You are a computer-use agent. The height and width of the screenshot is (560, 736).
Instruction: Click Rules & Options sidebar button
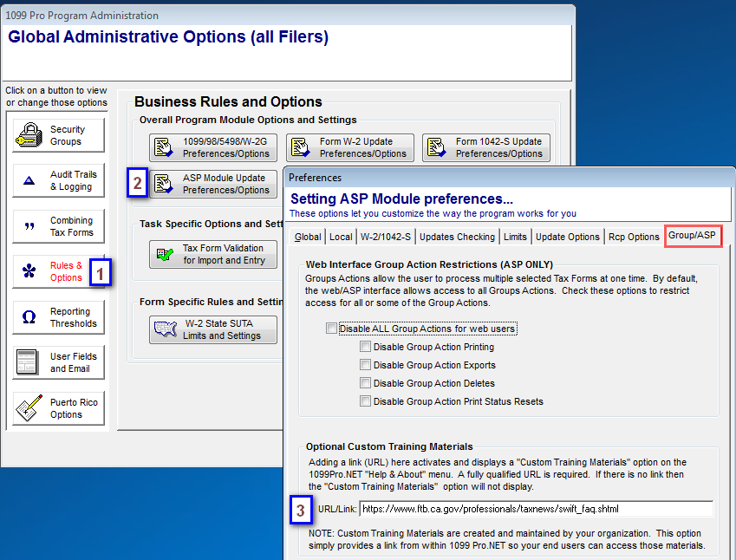click(59, 272)
